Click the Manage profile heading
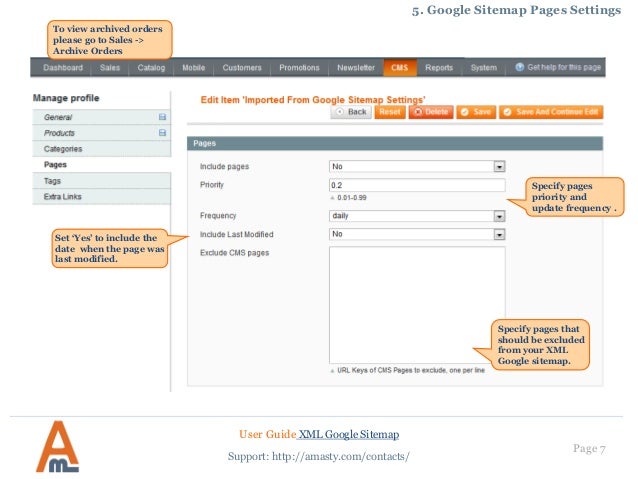The height and width of the screenshot is (479, 638). click(x=66, y=98)
